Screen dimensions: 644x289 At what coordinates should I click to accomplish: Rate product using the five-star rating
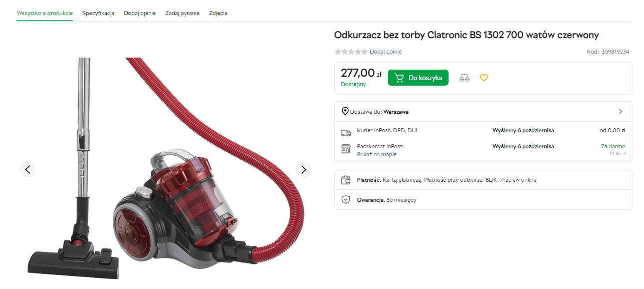pos(351,52)
